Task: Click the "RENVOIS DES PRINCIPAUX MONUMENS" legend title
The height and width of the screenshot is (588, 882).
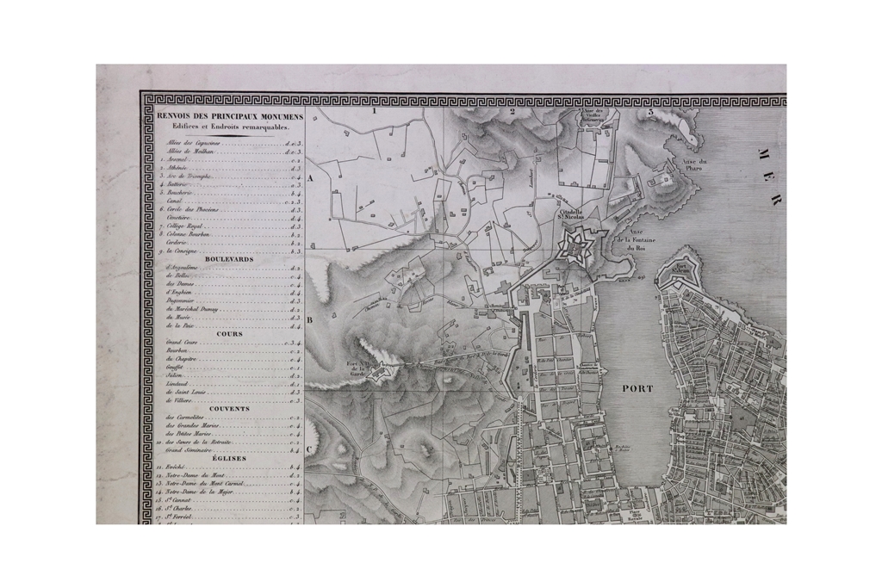Action: click(x=230, y=117)
